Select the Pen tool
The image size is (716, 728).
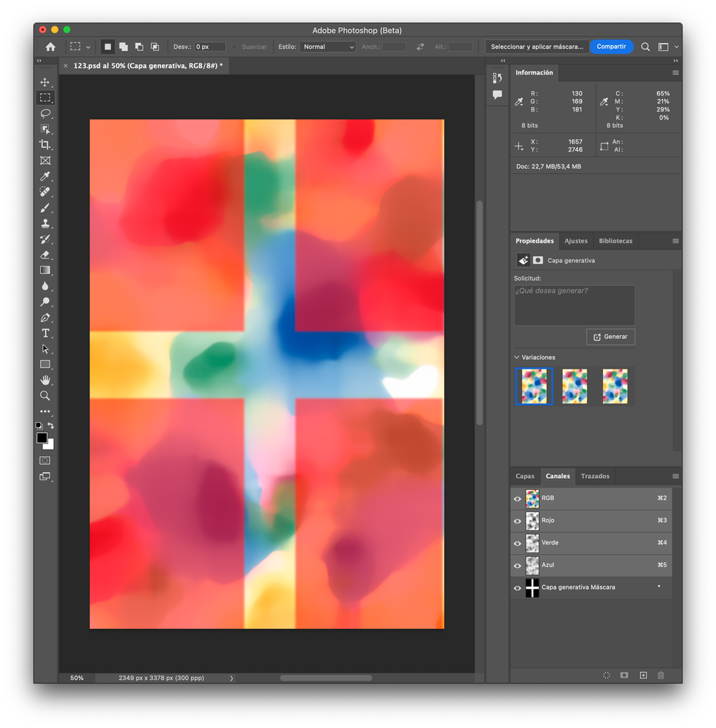click(x=45, y=318)
